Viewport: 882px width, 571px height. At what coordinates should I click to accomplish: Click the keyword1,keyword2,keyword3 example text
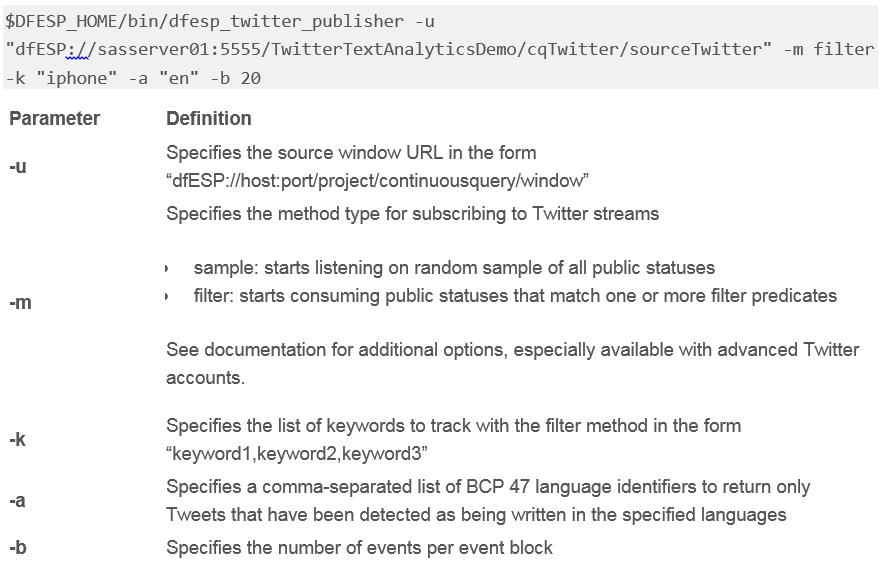(x=297, y=453)
